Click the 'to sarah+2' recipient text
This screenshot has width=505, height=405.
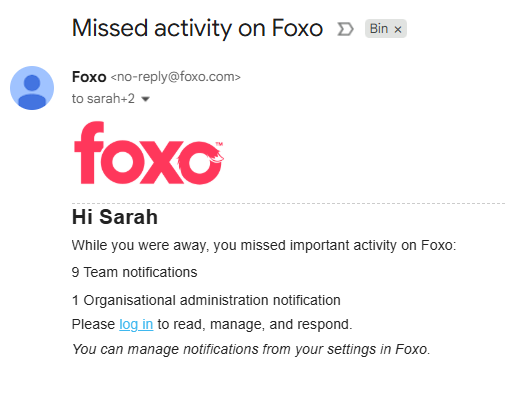(103, 99)
